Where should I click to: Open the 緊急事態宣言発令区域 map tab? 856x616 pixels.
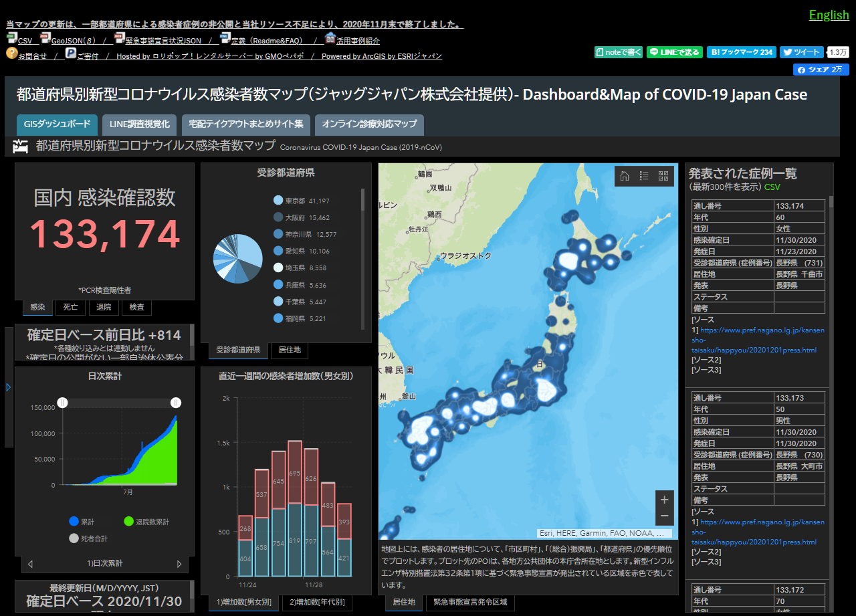tap(470, 603)
